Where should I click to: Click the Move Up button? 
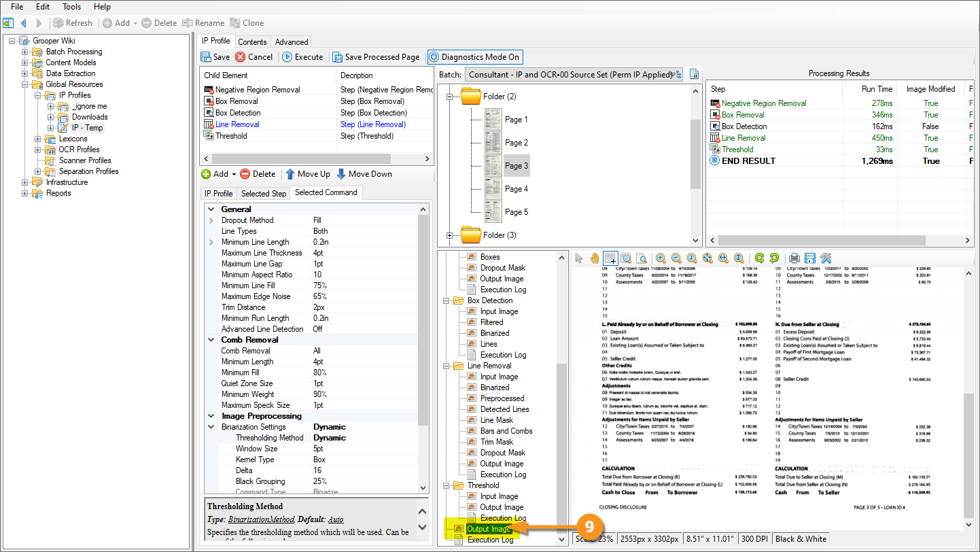(307, 174)
